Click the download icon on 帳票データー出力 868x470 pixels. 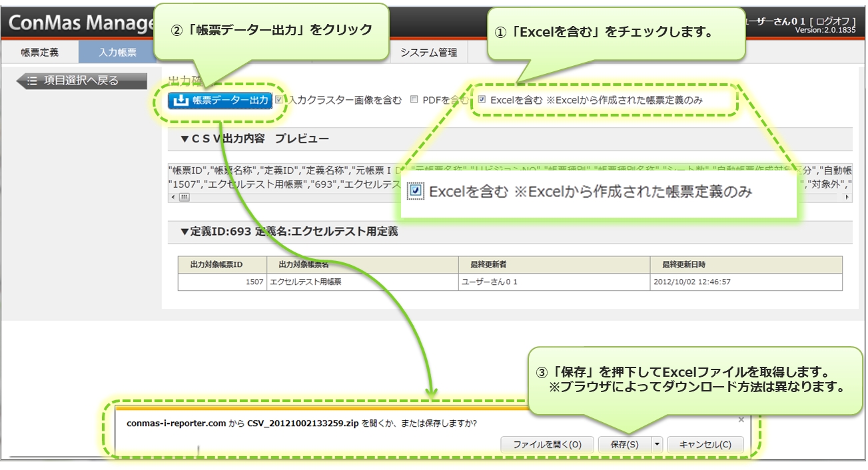point(181,101)
